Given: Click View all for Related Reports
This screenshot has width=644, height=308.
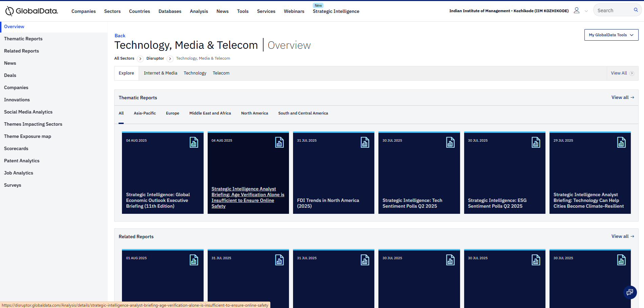Looking at the screenshot, I should pos(622,236).
